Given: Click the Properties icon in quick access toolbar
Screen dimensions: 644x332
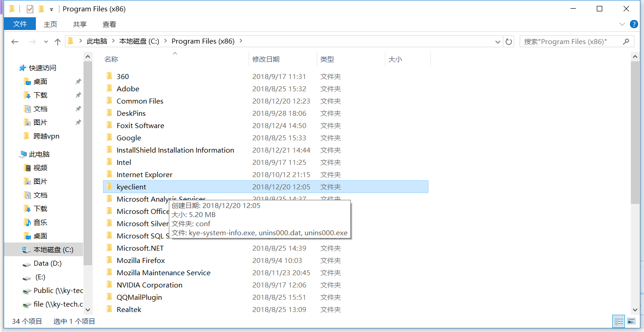Looking at the screenshot, I should pyautogui.click(x=30, y=9).
